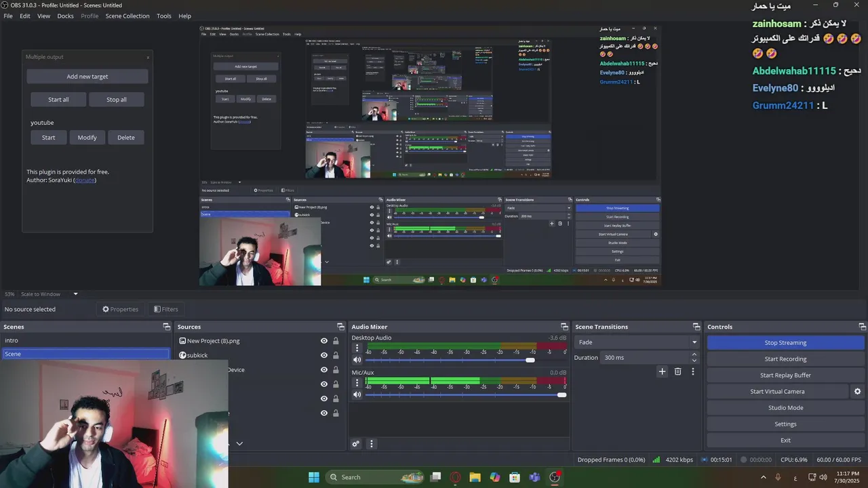Toggle eye icon on the Device source row

(x=324, y=370)
